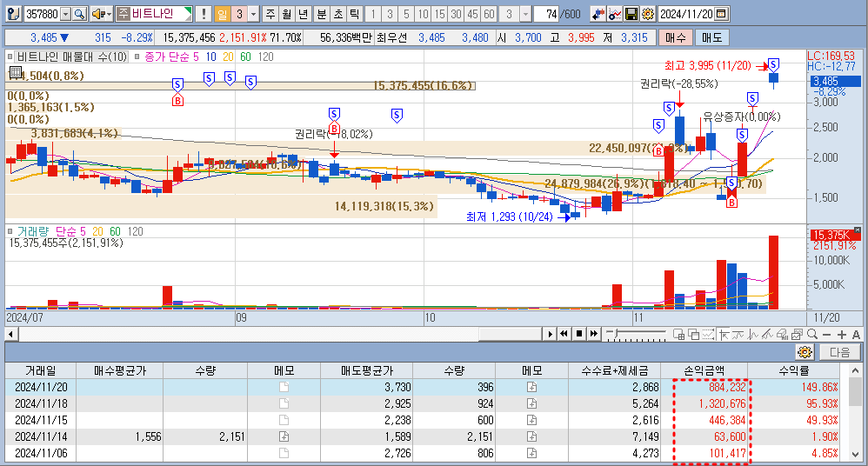
Task: Click the add chart pane icon
Action: point(678,334)
